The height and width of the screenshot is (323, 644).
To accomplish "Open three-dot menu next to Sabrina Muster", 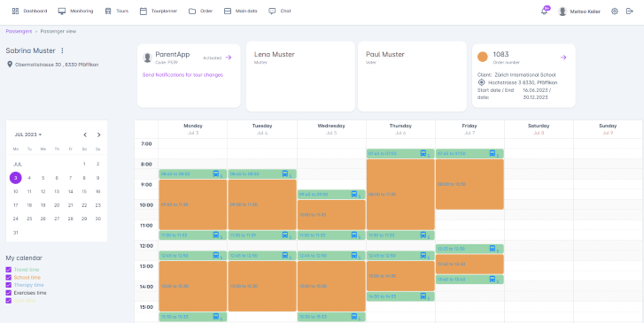I will coord(62,50).
